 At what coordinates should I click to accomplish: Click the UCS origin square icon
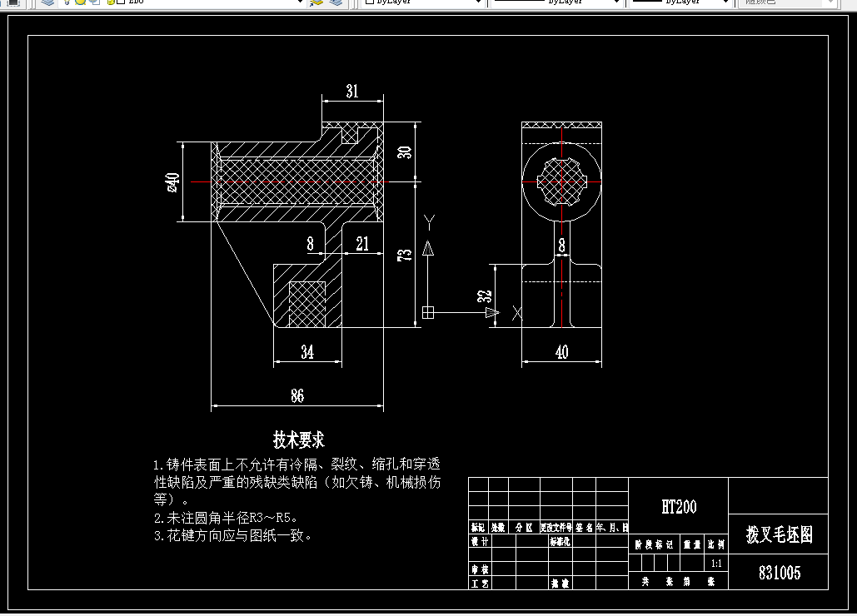coord(428,312)
